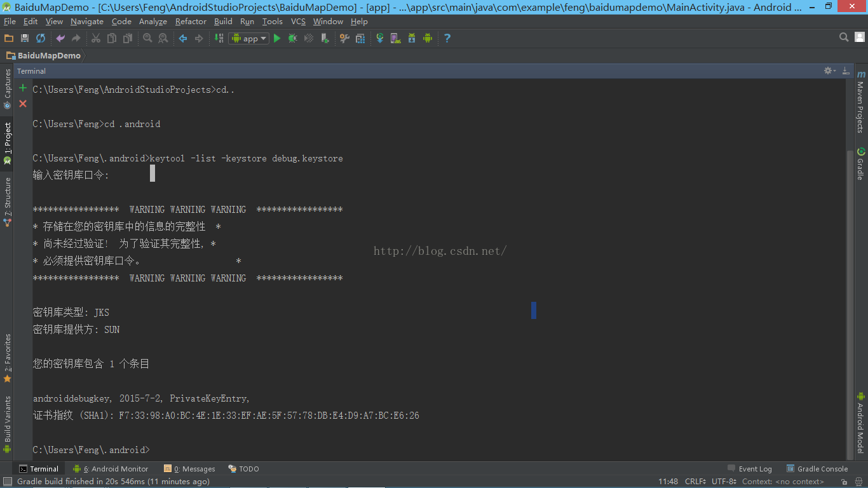Image resolution: width=868 pixels, height=488 pixels.
Task: Add a new terminal session with green plus
Action: click(23, 88)
